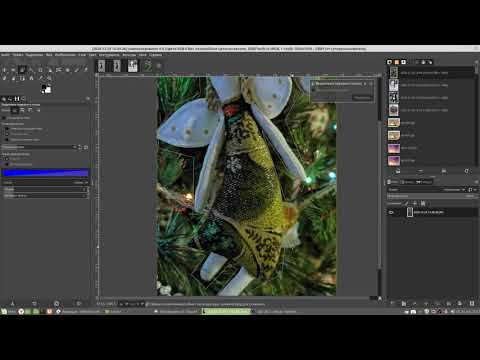480x360 pixels.
Task: Reset tool options to defaults button
Action: pyautogui.click(x=79, y=303)
